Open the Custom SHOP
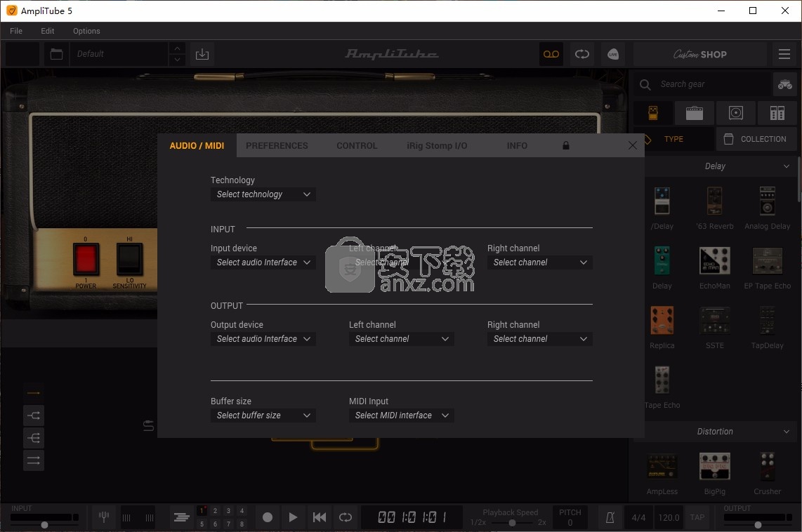Image resolution: width=802 pixels, height=532 pixels. 699,54
